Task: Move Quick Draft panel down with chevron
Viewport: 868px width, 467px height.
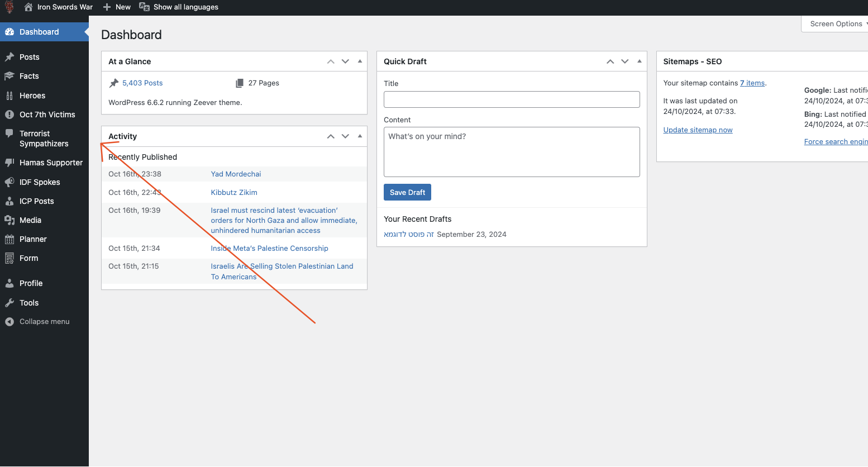Action: point(625,61)
